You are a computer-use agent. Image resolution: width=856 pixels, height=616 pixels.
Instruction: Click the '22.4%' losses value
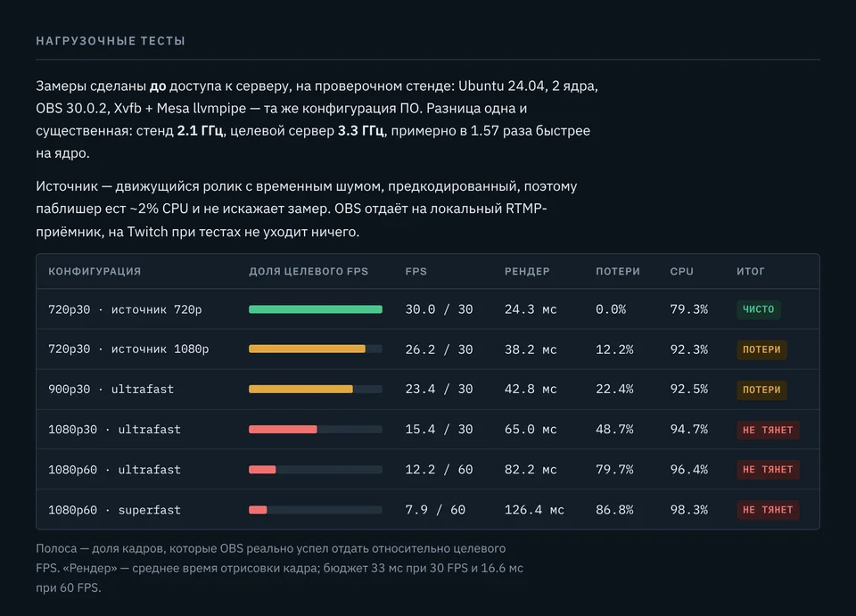pyautogui.click(x=614, y=389)
